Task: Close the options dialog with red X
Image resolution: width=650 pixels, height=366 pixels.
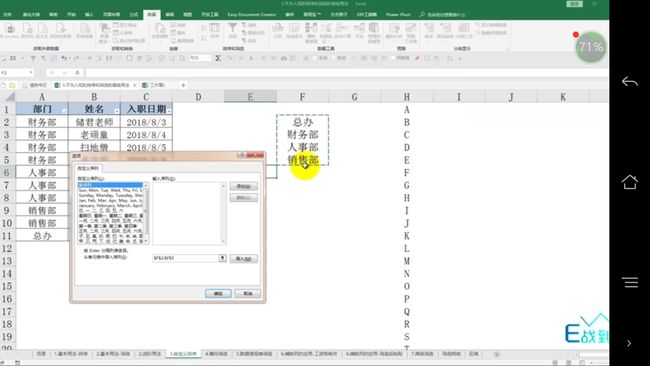Action: pyautogui.click(x=255, y=155)
